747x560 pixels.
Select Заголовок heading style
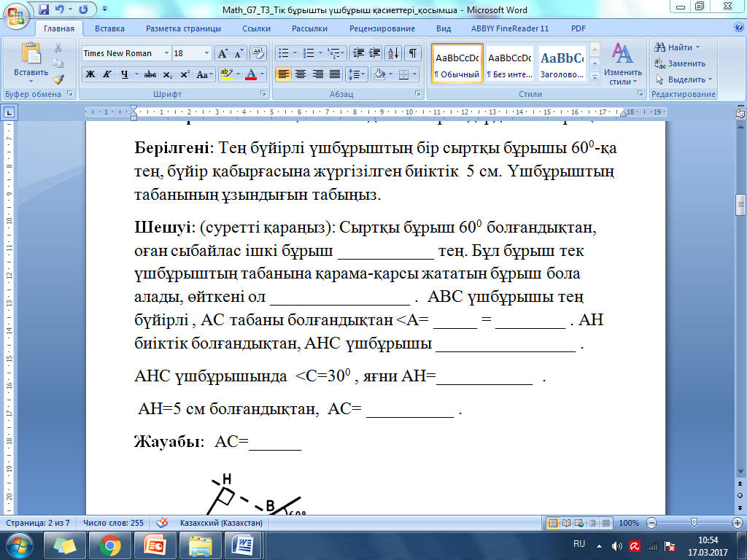[x=562, y=64]
